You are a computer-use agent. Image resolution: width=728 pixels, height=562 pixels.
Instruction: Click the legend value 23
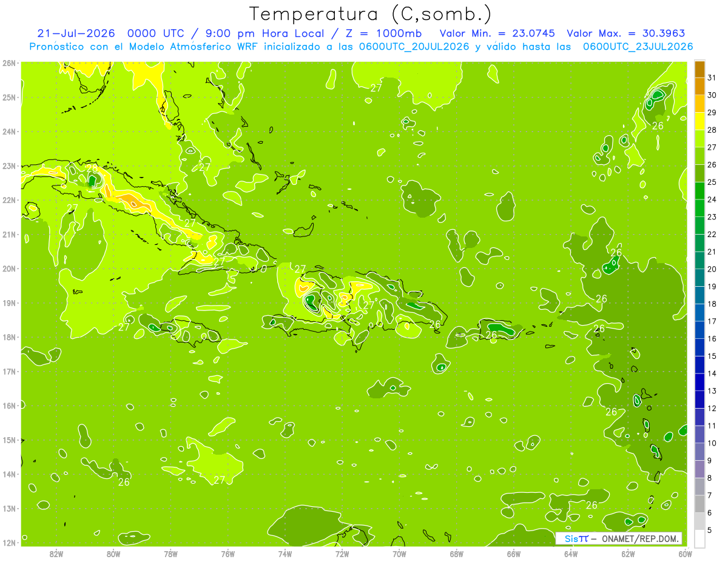click(x=712, y=216)
